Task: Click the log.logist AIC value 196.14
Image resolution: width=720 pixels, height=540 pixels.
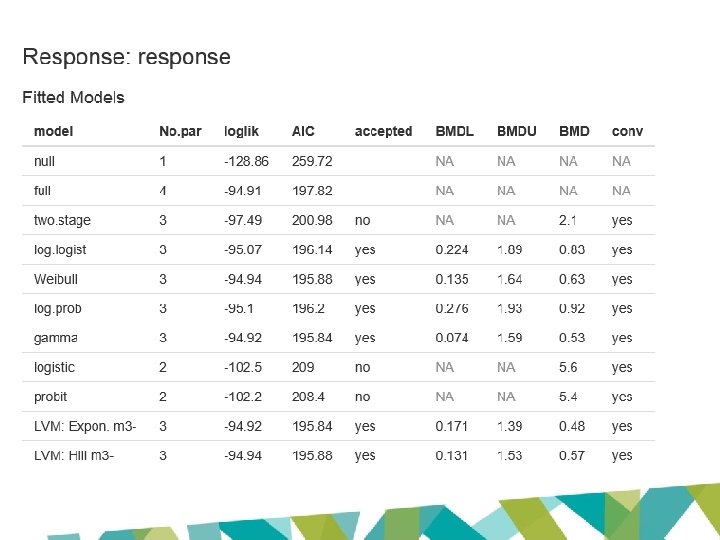Action: [312, 250]
